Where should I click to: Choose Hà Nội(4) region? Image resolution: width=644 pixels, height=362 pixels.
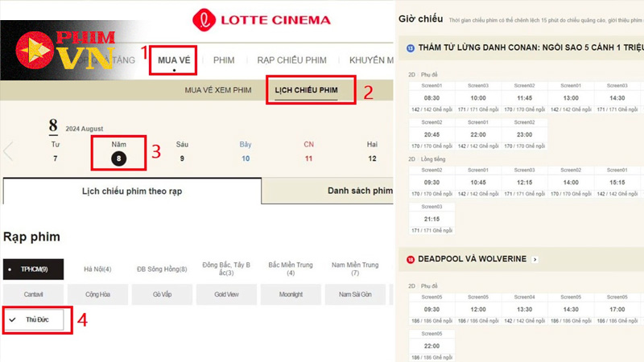[x=97, y=269]
